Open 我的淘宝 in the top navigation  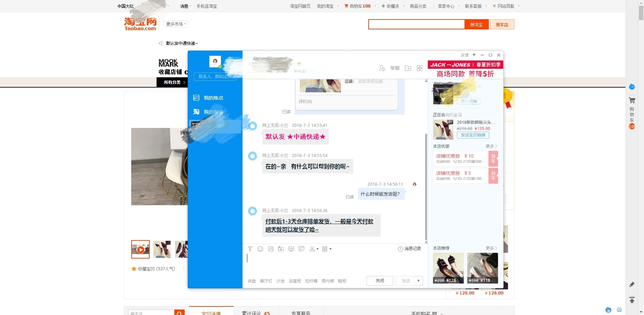click(x=325, y=6)
